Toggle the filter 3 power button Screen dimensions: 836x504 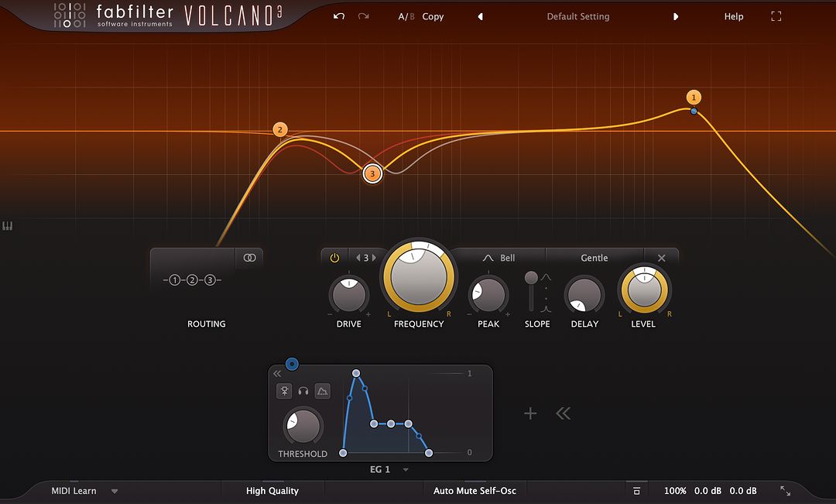[x=334, y=258]
